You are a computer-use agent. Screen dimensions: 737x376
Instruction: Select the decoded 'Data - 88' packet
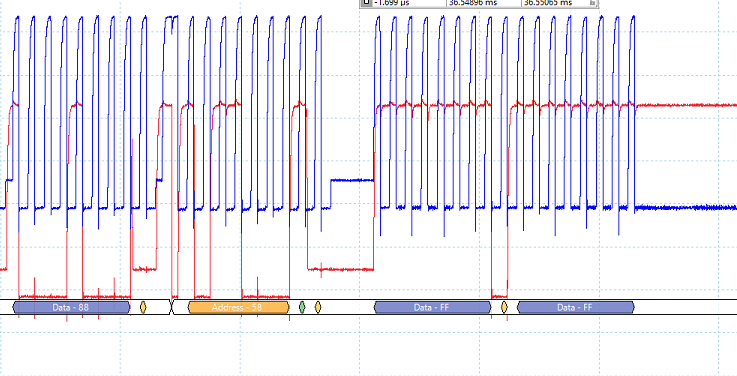71,307
